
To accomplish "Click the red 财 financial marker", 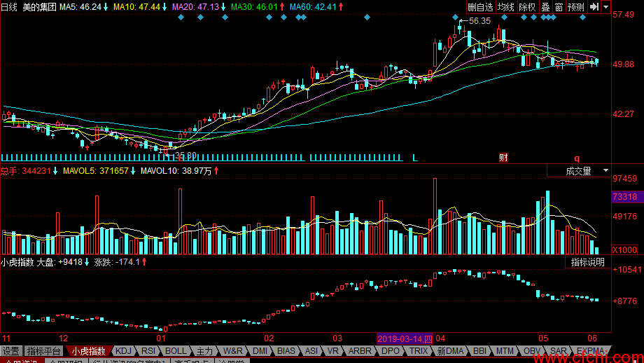I will pyautogui.click(x=503, y=158).
